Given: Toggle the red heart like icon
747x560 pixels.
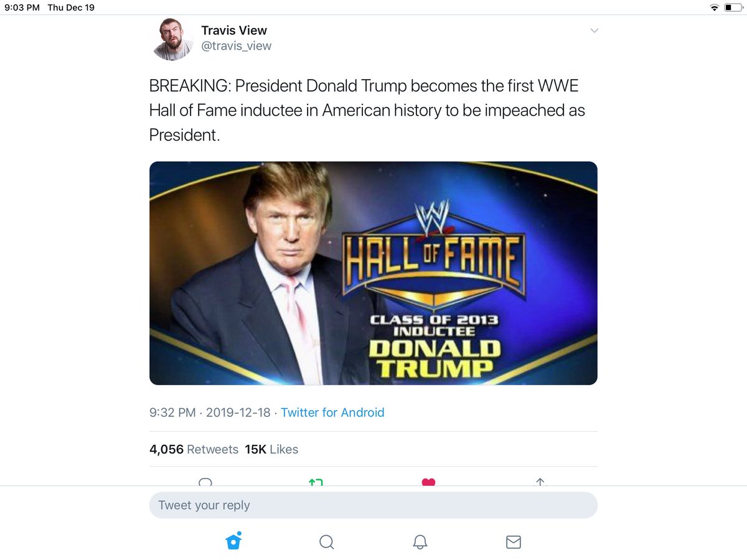Looking at the screenshot, I should point(428,482).
